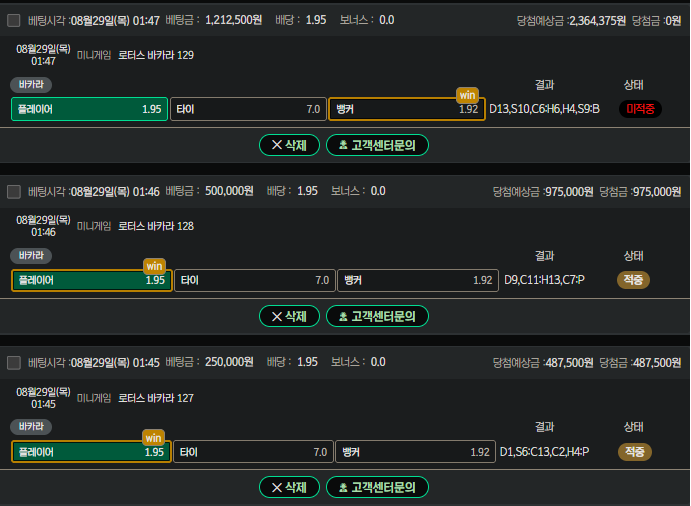691x506 pixels.
Task: Select 뱅커 1.92 option in game 127
Action: coord(416,452)
